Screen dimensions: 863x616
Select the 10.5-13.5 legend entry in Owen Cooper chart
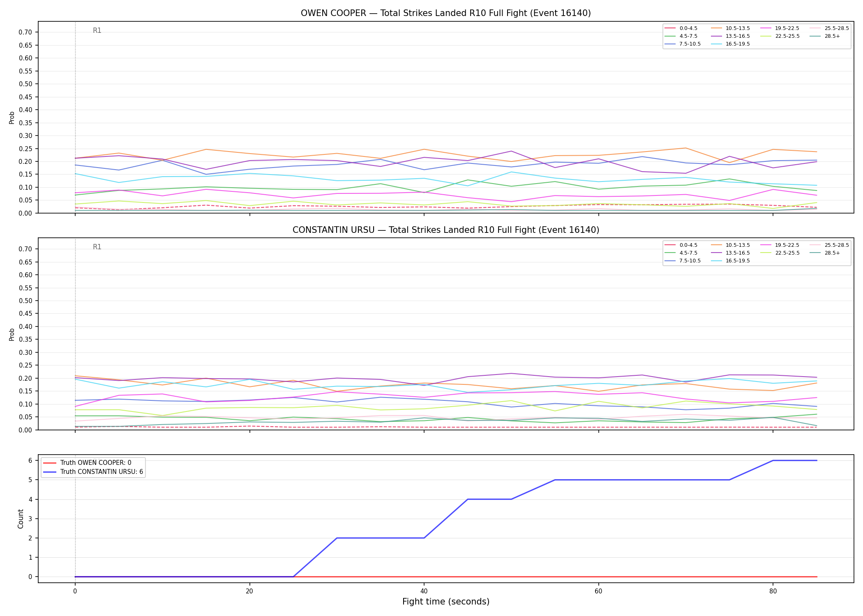[730, 28]
